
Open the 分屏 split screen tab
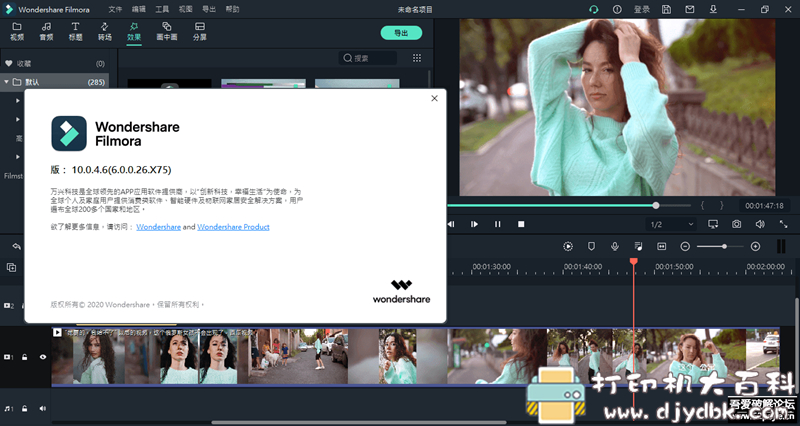click(199, 32)
